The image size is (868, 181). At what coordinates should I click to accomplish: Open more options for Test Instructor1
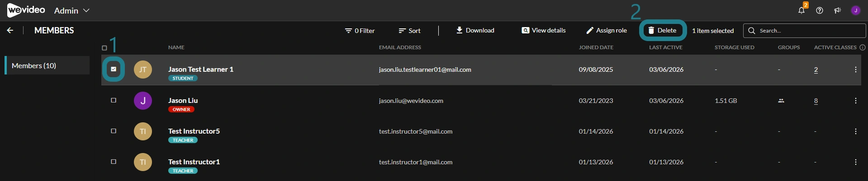855,162
